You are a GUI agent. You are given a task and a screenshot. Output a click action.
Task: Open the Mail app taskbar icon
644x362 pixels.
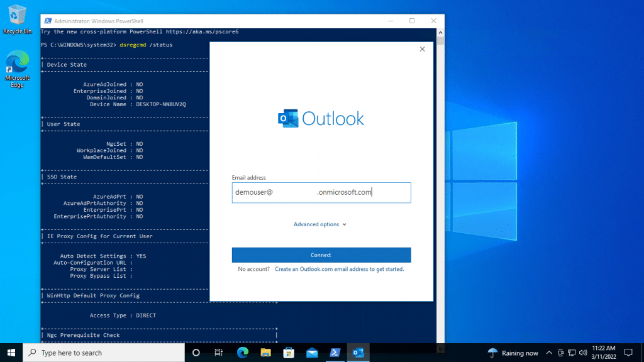(x=312, y=353)
